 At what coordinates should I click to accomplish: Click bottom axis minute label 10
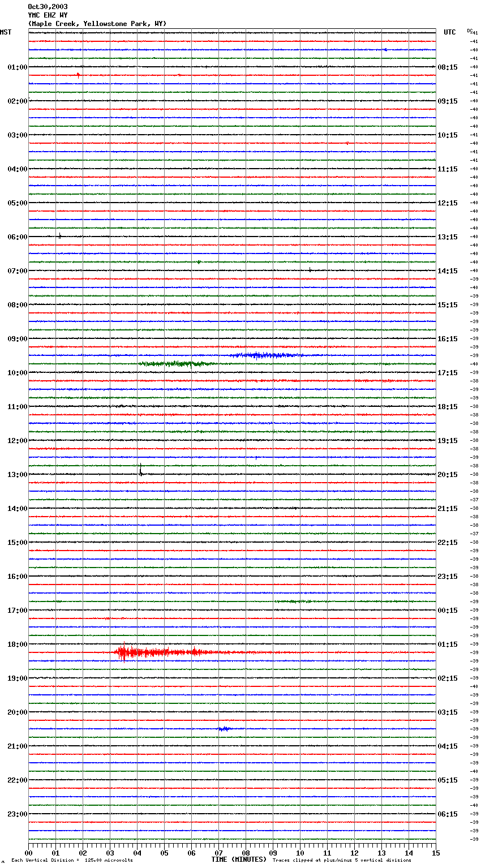[x=300, y=853]
